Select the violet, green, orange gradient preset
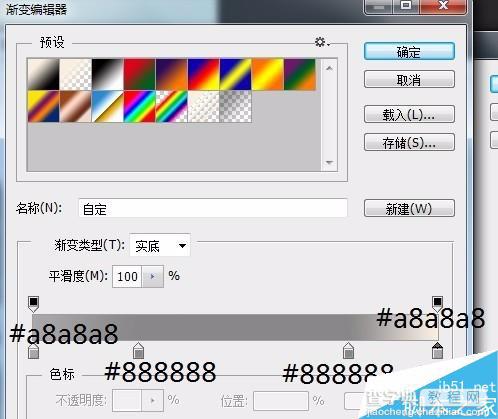 [x=300, y=74]
